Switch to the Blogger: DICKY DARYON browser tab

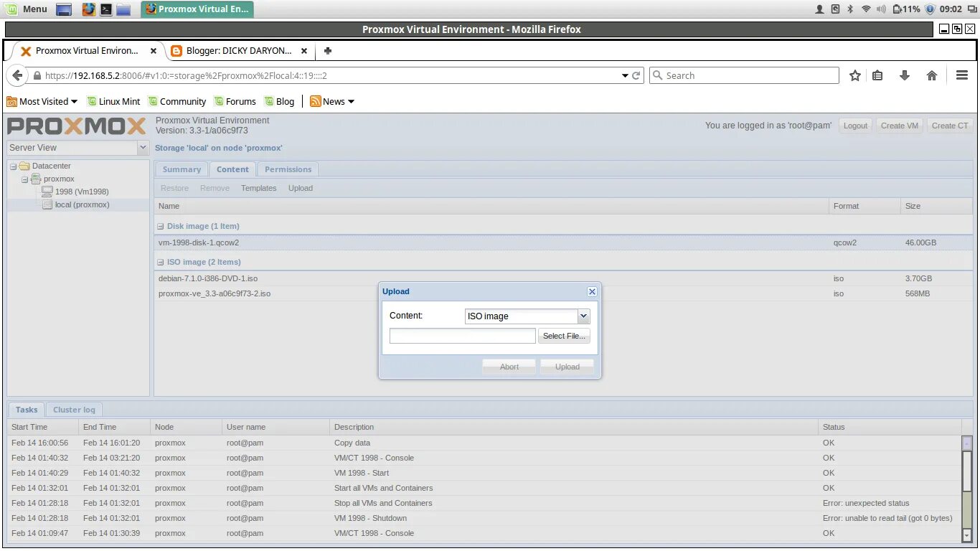coord(239,51)
